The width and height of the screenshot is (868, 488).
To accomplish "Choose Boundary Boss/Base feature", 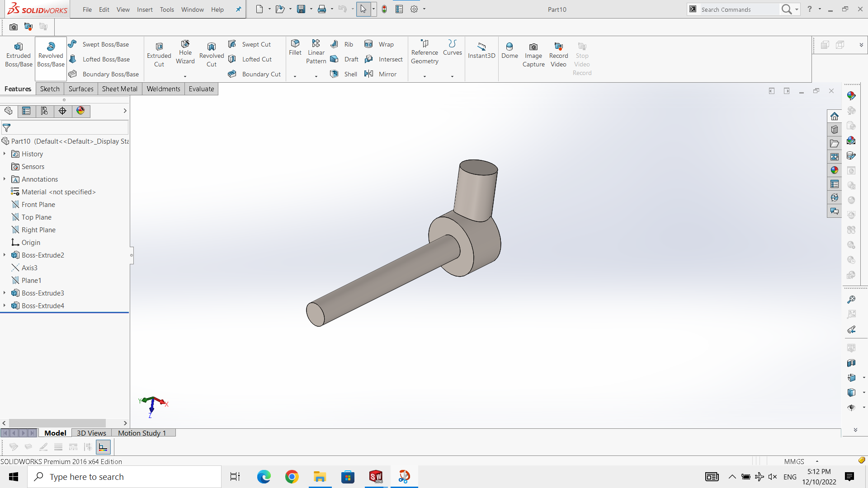I will tap(104, 74).
